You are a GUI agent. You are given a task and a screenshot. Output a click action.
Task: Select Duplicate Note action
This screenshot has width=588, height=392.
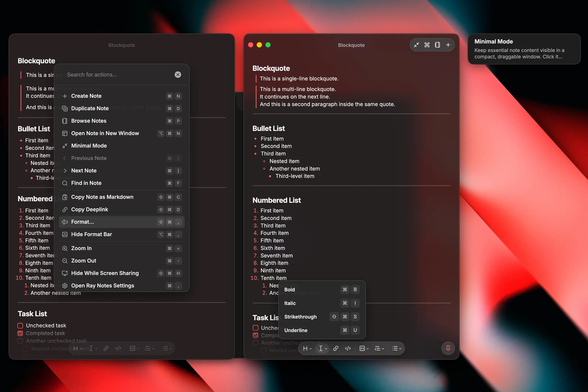[122, 108]
